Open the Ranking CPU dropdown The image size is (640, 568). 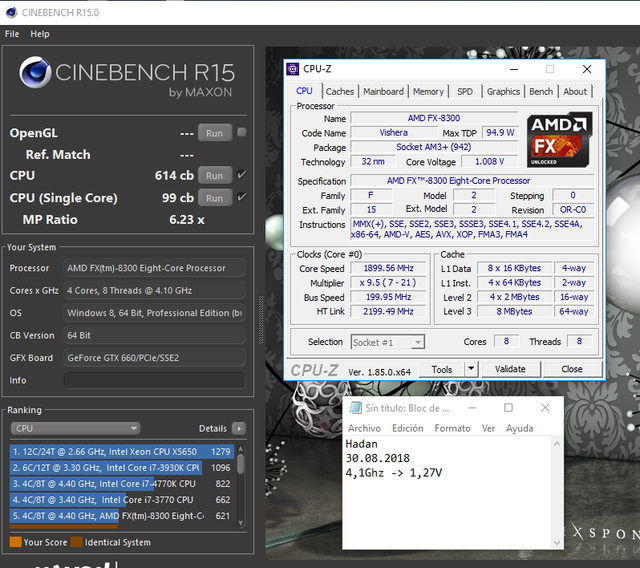[75, 428]
